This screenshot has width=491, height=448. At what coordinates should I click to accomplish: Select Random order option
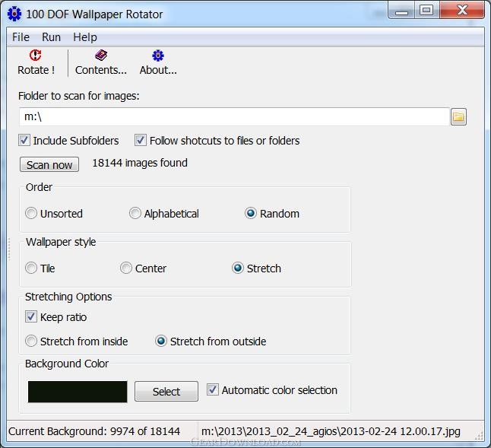pos(251,213)
